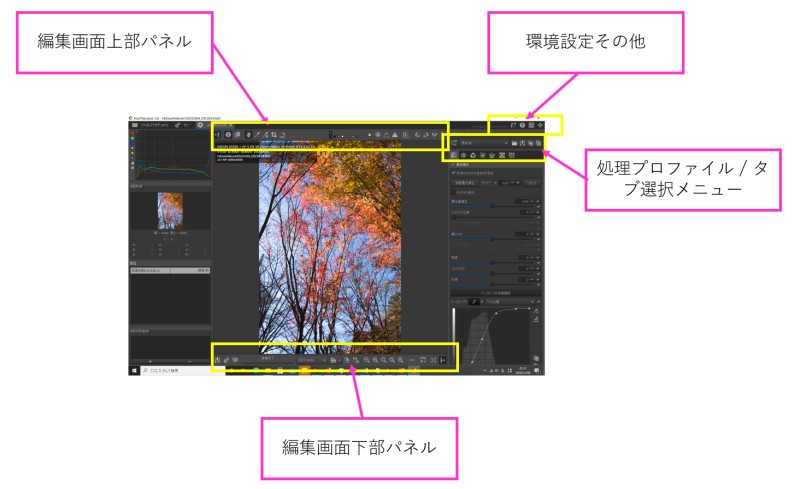Open the Preferences icon in top-right

[531, 125]
